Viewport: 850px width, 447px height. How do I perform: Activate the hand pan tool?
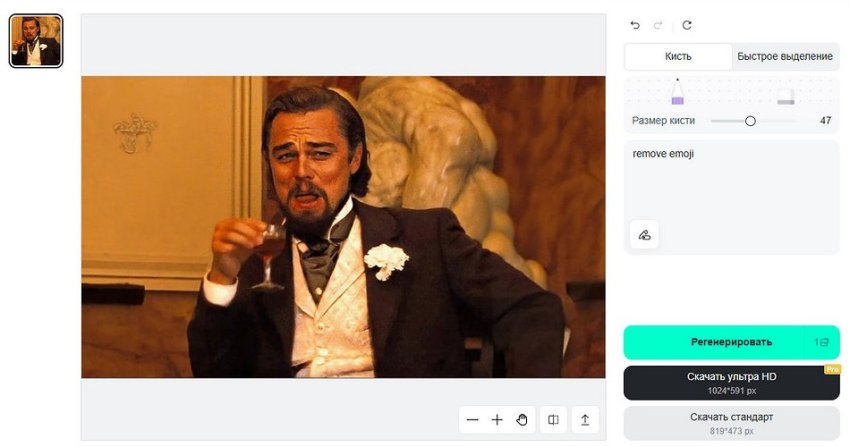pyautogui.click(x=522, y=420)
